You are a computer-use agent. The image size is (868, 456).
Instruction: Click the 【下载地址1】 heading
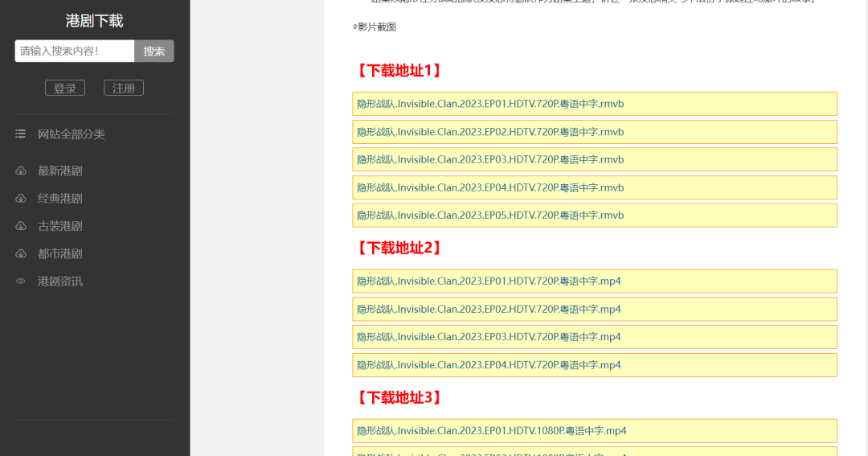pos(399,70)
